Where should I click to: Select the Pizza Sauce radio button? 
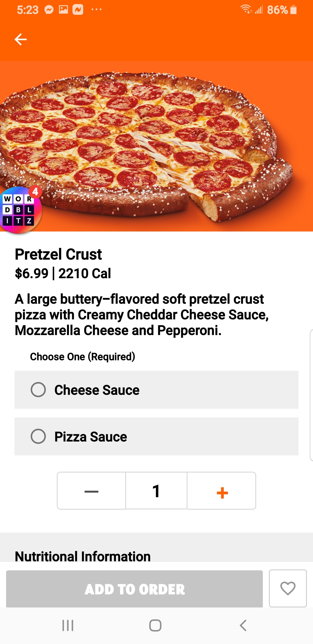38,436
